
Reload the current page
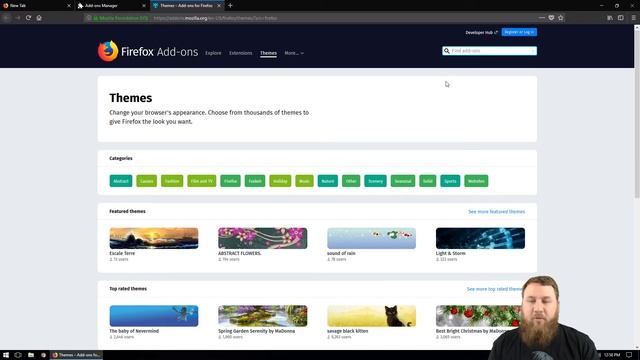(28, 18)
